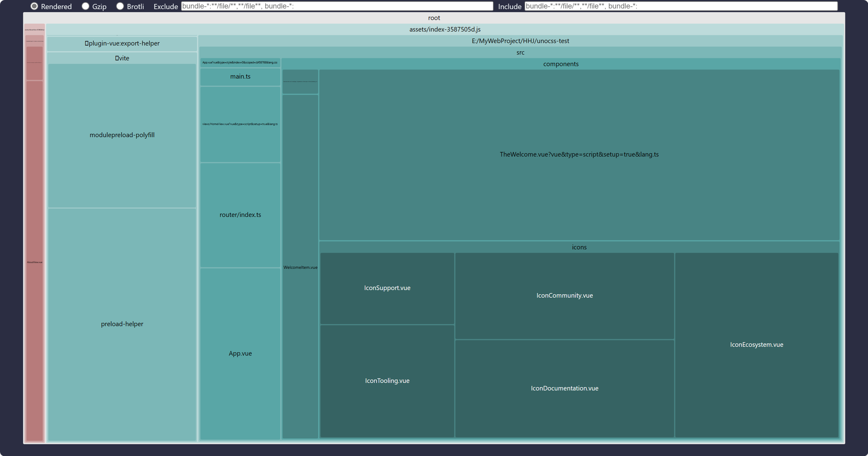Click the preload-helper module block
868x456 pixels.
click(122, 324)
